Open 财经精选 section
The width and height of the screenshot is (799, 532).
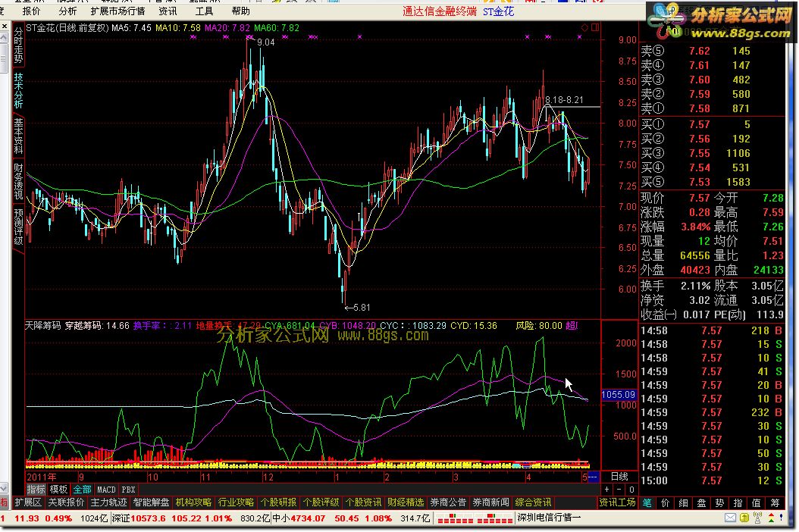(x=406, y=502)
